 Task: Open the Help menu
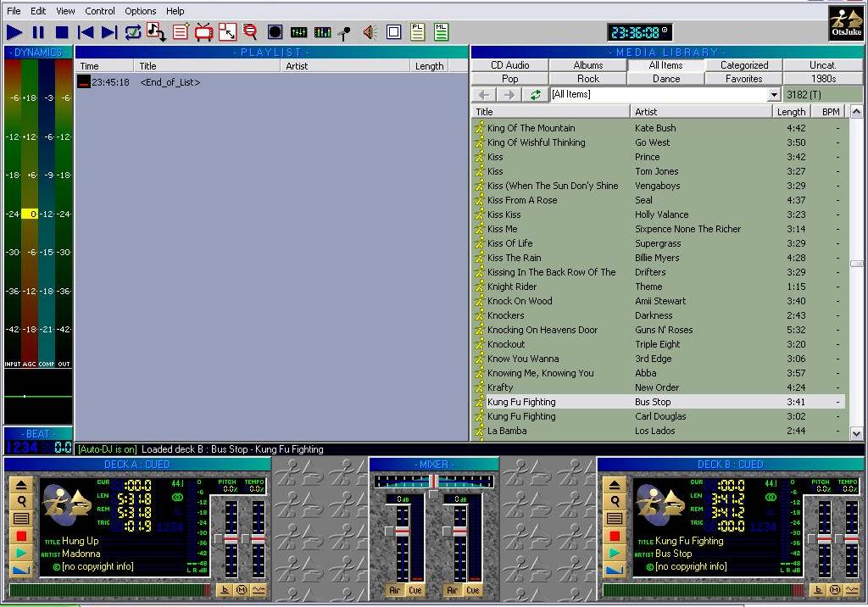pyautogui.click(x=175, y=11)
